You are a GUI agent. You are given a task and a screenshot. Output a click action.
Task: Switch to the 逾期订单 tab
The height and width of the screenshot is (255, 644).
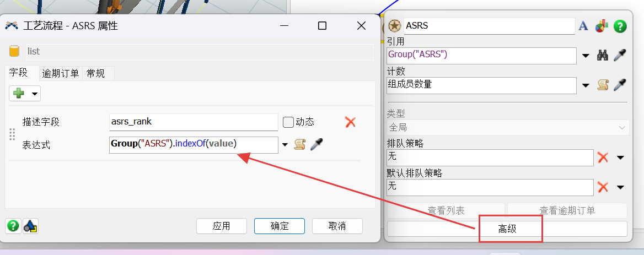click(x=61, y=74)
